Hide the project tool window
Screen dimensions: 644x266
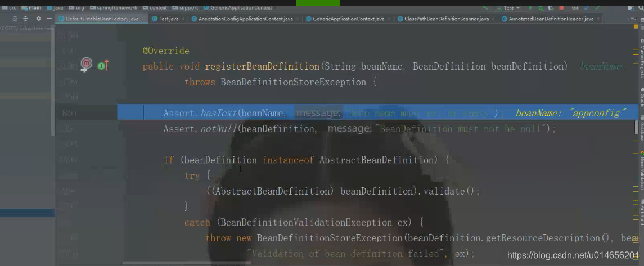click(49, 19)
